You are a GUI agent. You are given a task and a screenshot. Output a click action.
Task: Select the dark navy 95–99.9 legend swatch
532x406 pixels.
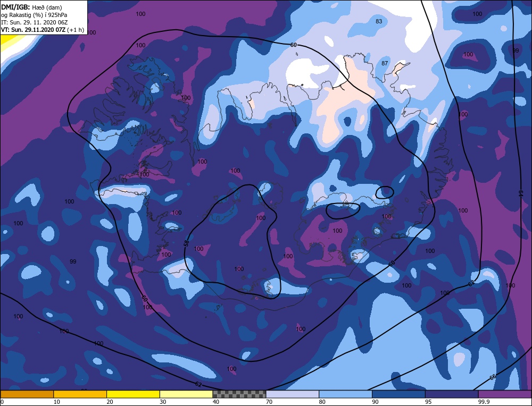[x=452, y=394]
